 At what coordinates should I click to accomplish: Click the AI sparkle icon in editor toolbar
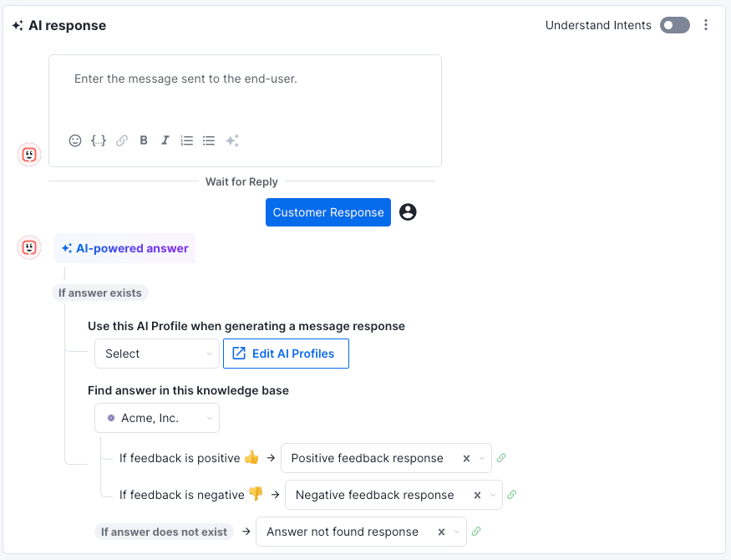coord(231,140)
